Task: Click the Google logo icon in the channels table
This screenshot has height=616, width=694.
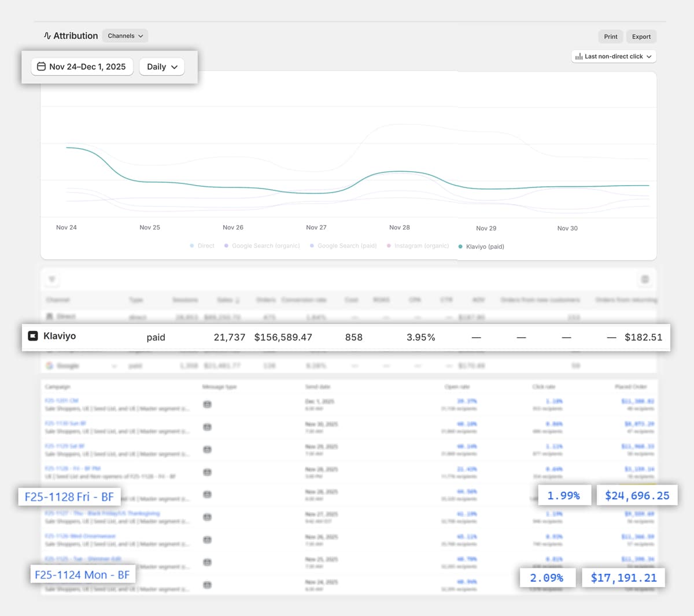Action: tap(50, 366)
